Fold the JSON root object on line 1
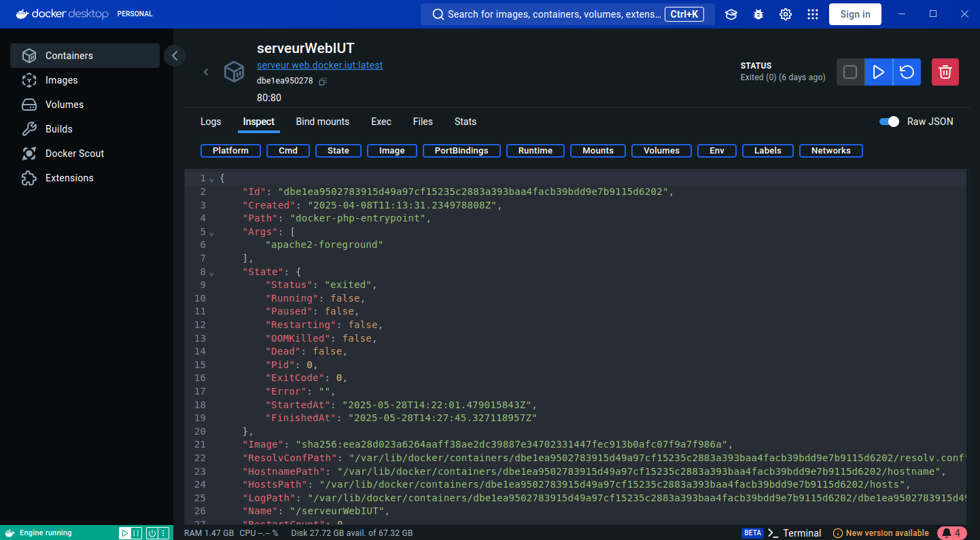The image size is (980, 540). [x=211, y=179]
